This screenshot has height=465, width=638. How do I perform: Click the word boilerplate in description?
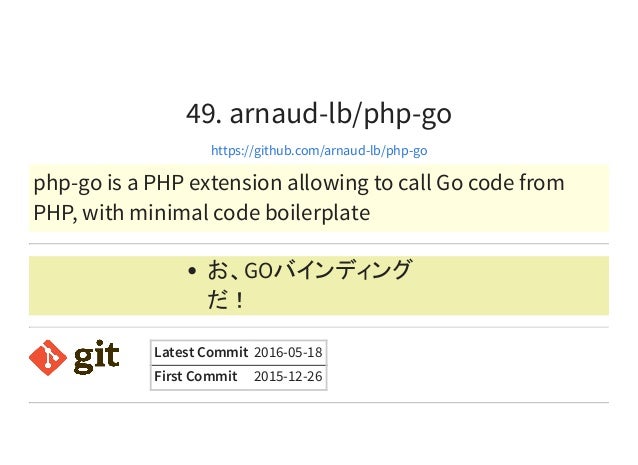318,213
